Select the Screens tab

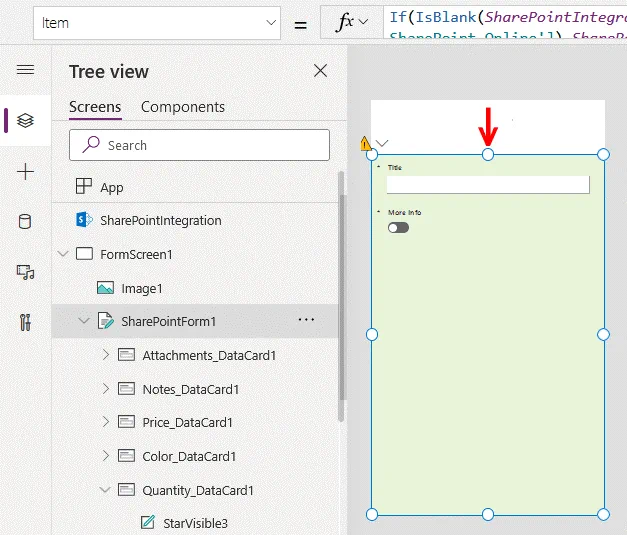(95, 107)
